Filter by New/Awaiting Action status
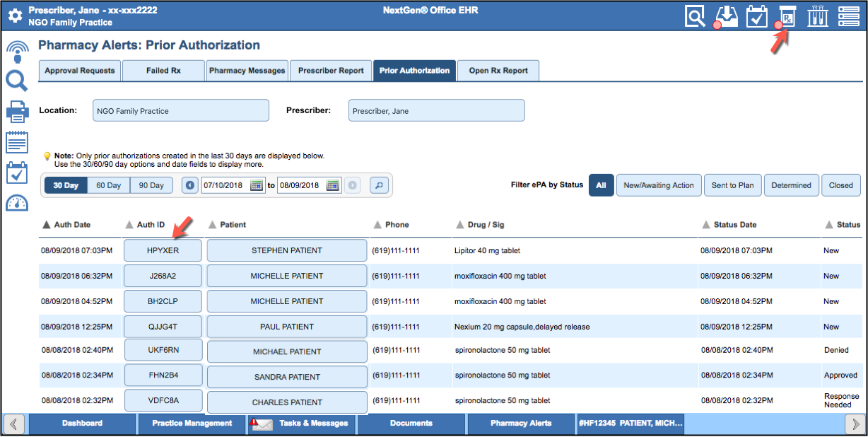868x437 pixels. [x=659, y=185]
